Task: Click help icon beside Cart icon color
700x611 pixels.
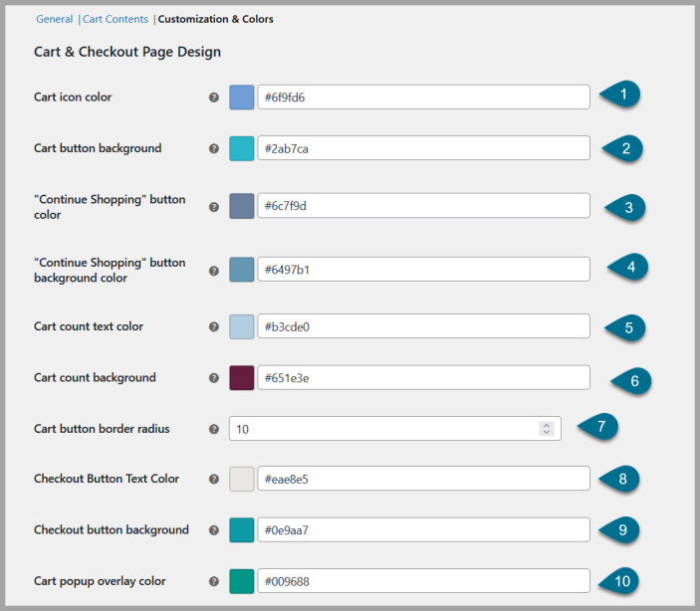Action: [x=213, y=98]
